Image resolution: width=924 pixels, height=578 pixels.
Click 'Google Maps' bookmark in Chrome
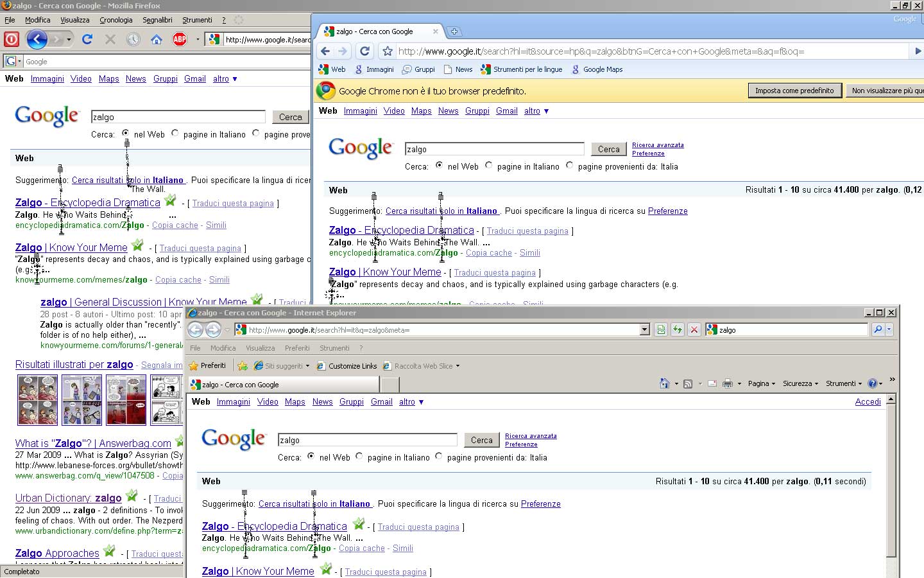point(597,69)
